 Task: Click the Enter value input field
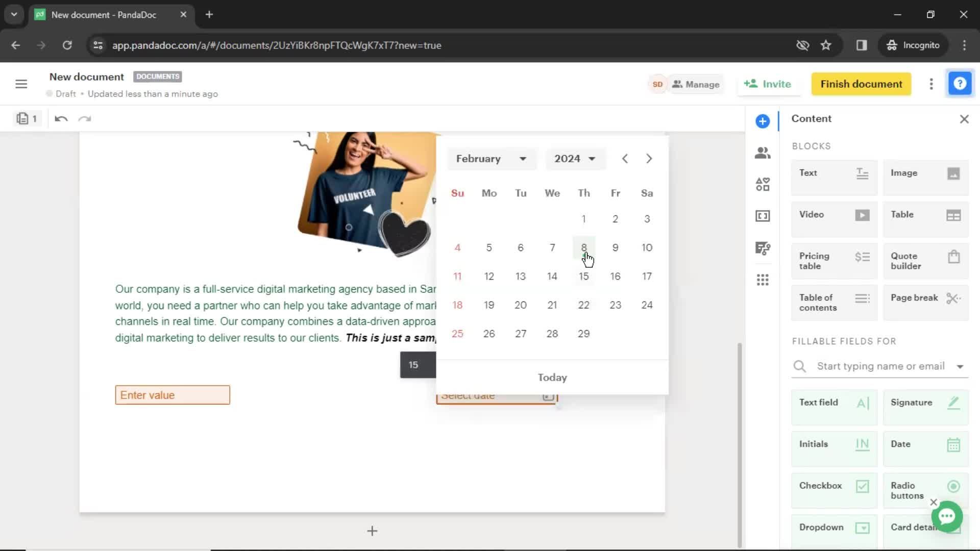(173, 395)
